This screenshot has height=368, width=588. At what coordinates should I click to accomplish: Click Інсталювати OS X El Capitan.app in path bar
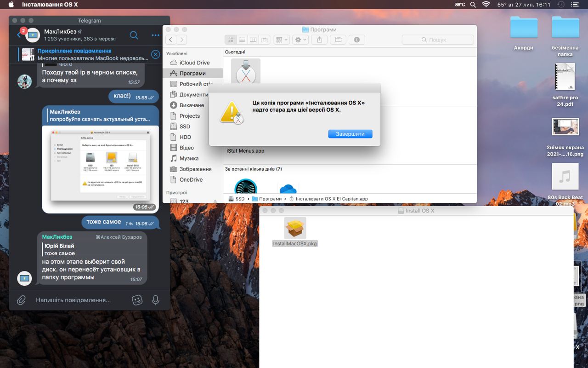[328, 199]
